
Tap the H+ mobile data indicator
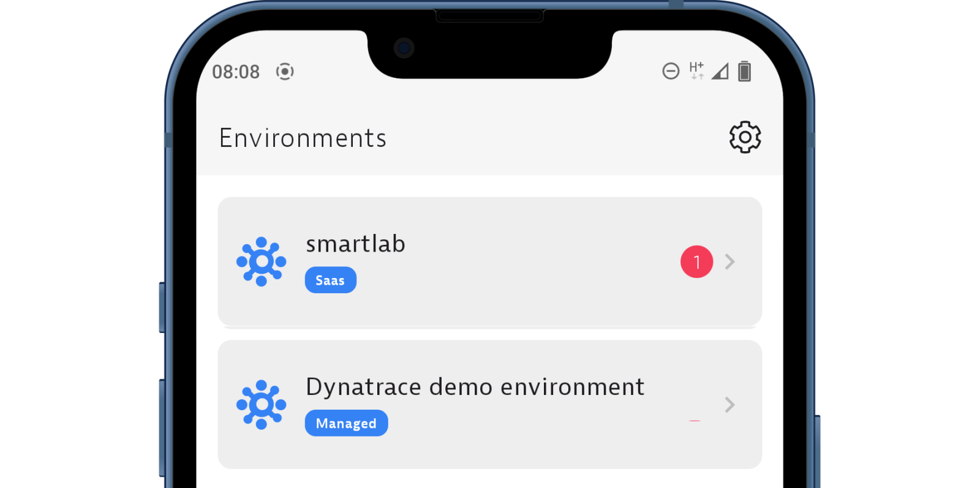(x=696, y=71)
